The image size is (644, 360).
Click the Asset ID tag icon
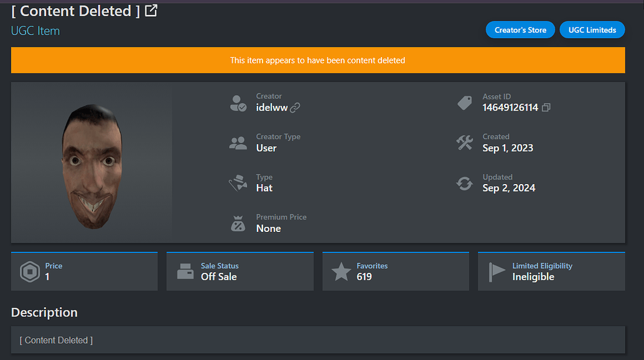click(465, 103)
